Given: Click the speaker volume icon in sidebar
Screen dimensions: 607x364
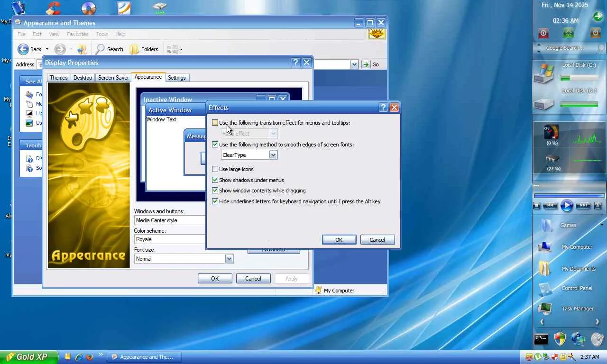Looking at the screenshot, I should pos(597,339).
